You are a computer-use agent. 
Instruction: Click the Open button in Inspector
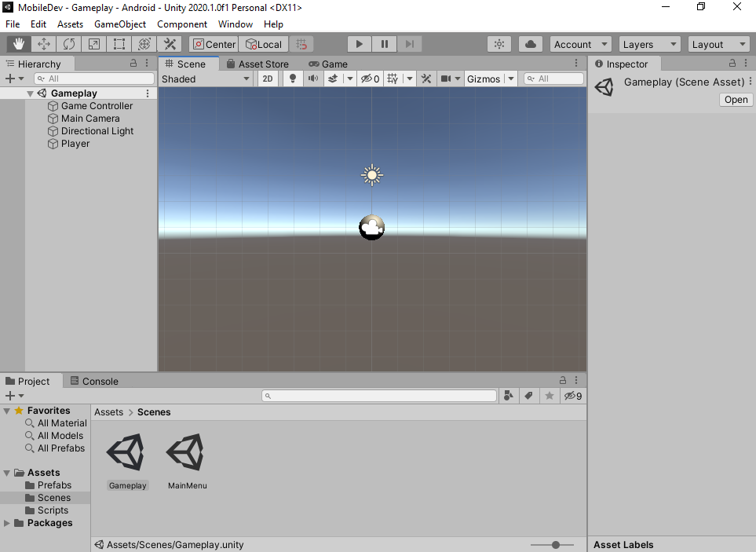[736, 100]
